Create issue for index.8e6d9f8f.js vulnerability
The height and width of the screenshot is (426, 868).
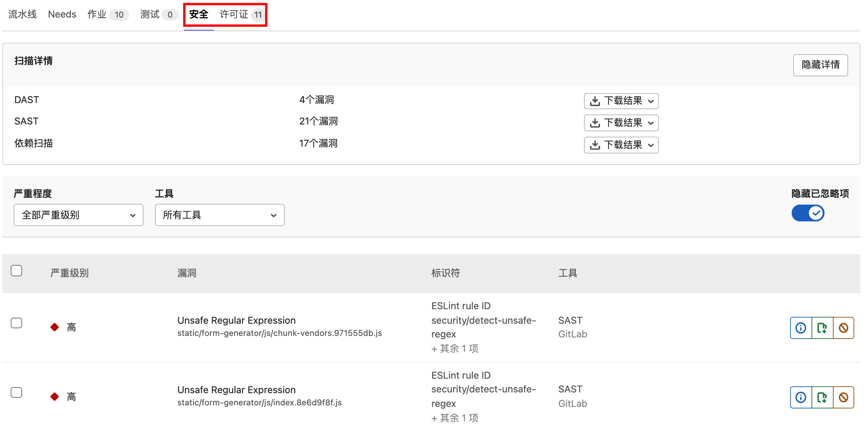click(822, 397)
